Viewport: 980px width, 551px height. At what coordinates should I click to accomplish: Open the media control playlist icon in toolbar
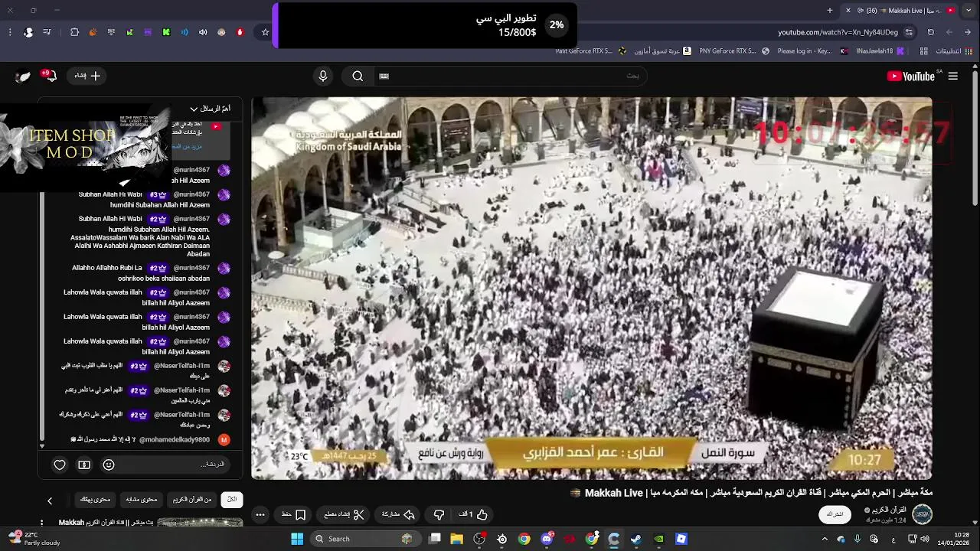pyautogui.click(x=47, y=32)
